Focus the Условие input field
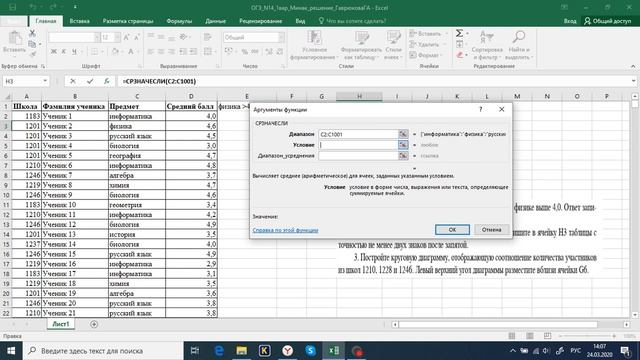This screenshot has width=640, height=360. [358, 145]
